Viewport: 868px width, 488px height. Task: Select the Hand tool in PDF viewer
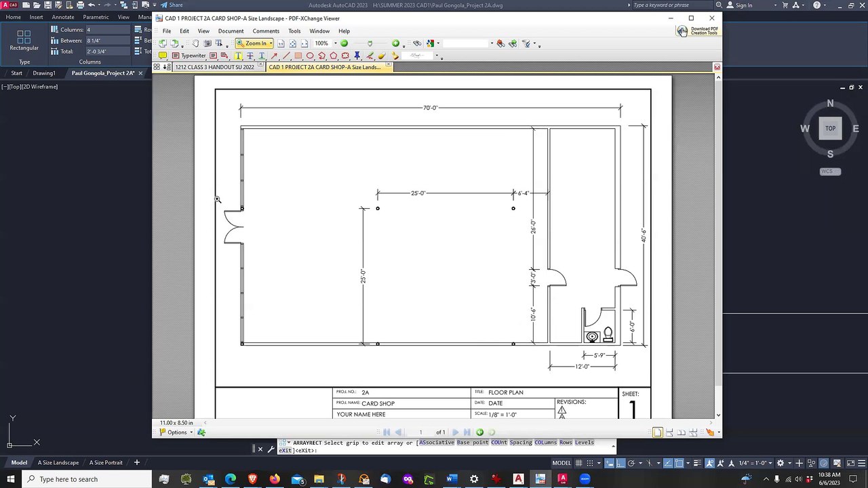click(x=195, y=43)
